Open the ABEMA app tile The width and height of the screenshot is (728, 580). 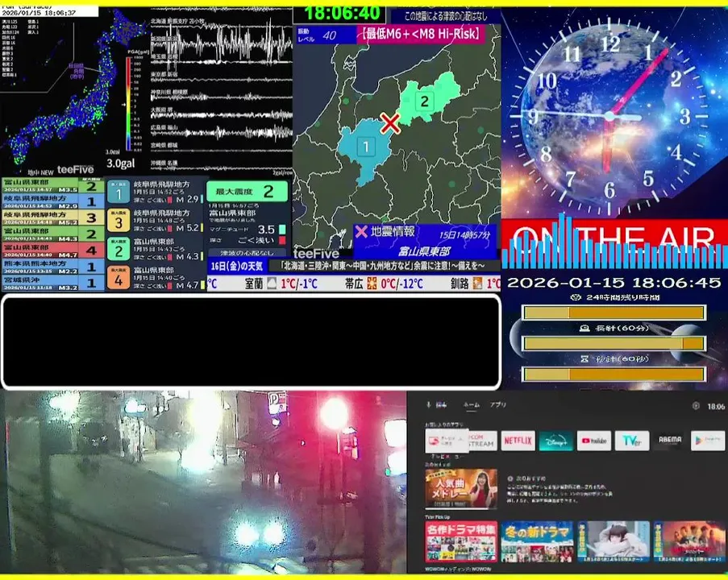(x=670, y=441)
